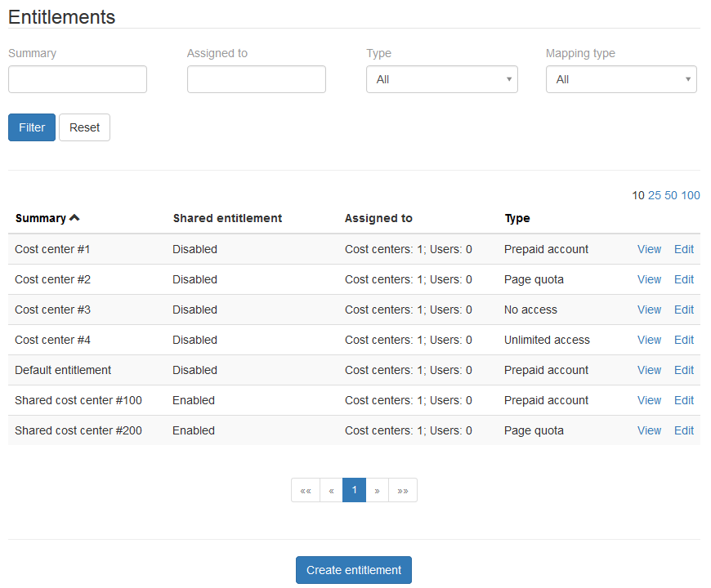
Task: Edit the Default entitlement row
Action: coord(684,370)
